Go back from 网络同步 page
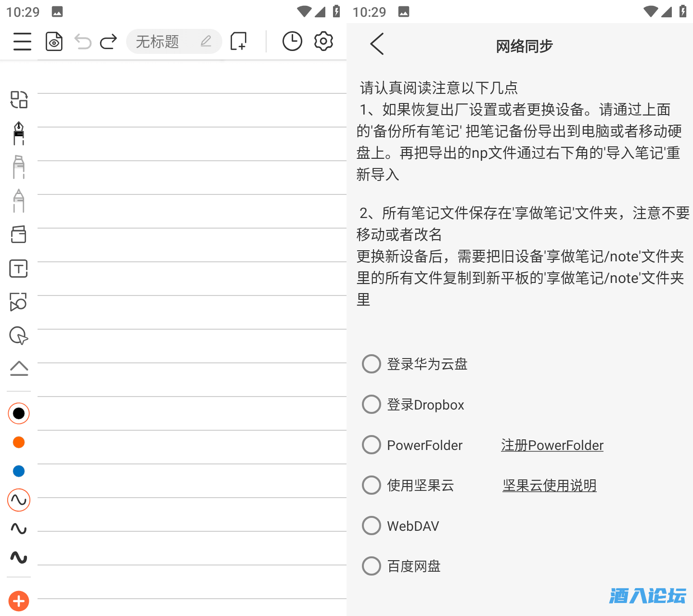The image size is (693, 616). [377, 44]
